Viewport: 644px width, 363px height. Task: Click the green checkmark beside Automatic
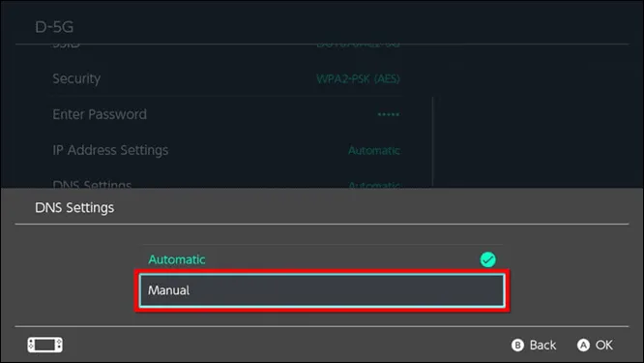pyautogui.click(x=488, y=259)
